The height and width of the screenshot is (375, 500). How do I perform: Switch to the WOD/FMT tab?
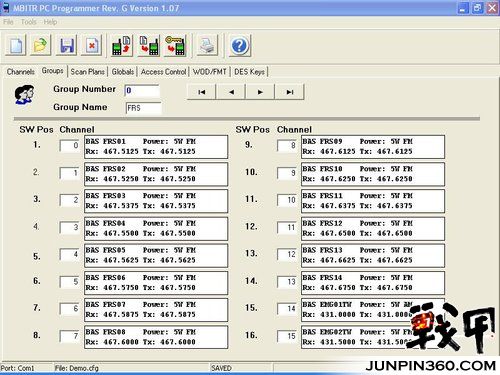point(210,72)
